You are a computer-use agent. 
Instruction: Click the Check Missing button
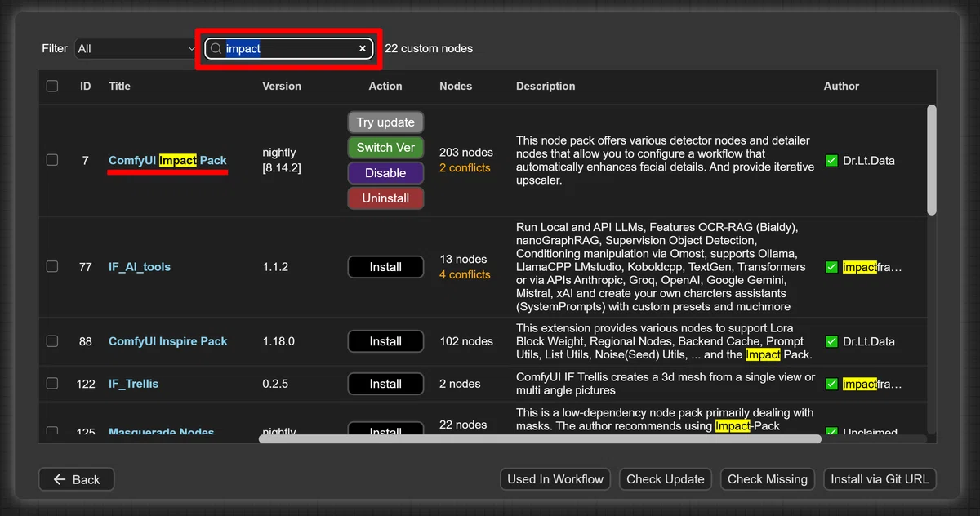(768, 479)
